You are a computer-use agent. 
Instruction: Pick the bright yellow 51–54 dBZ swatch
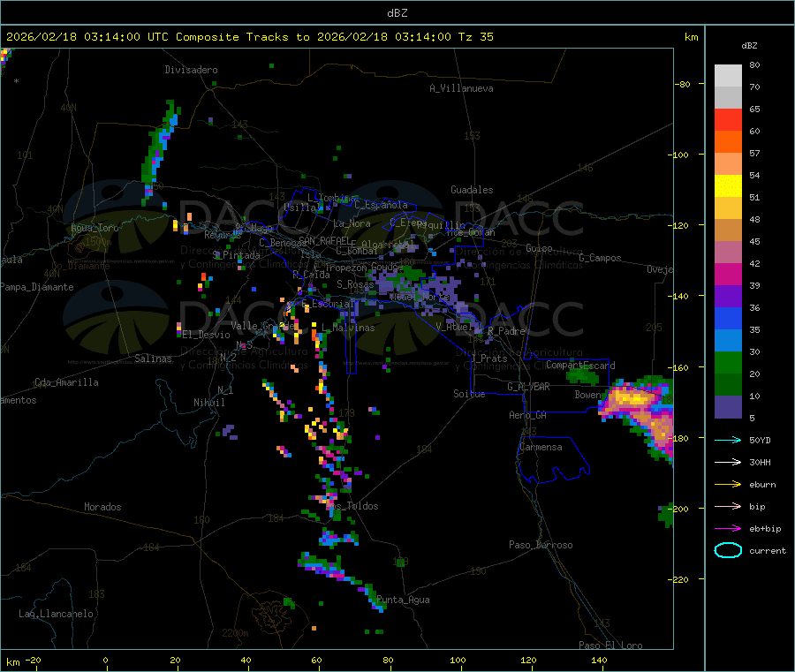(x=728, y=186)
